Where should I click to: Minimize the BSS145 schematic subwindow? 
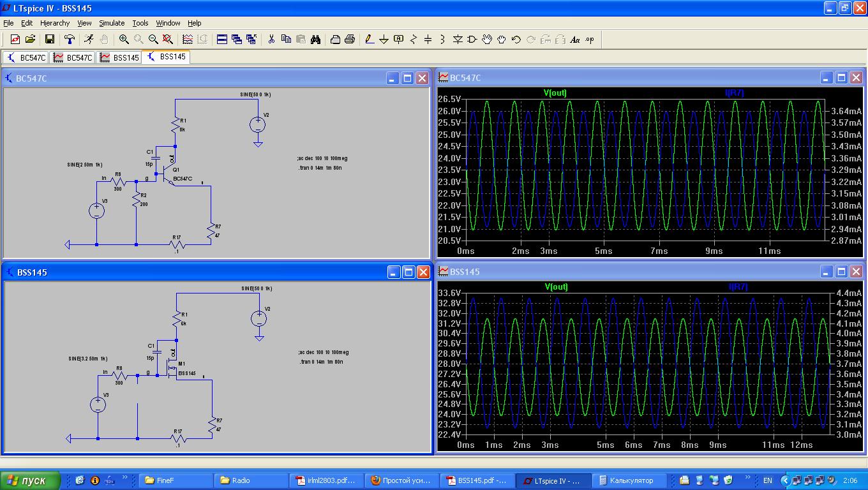tap(393, 272)
